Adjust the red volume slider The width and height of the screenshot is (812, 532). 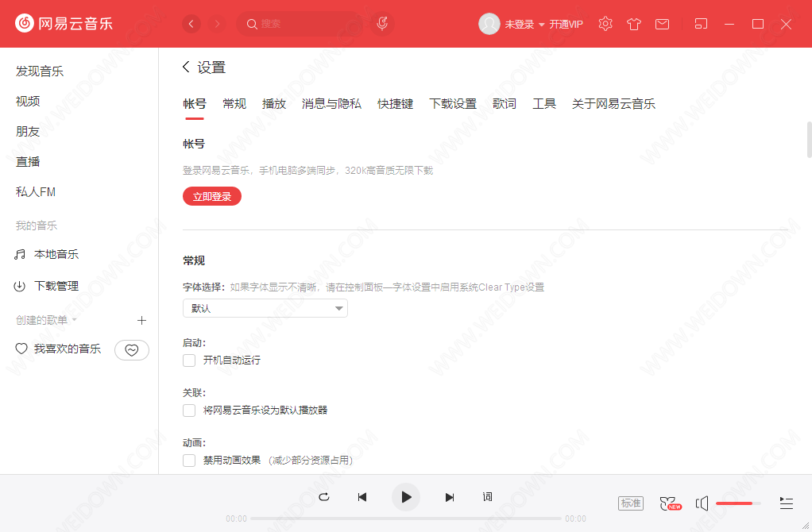click(x=738, y=503)
